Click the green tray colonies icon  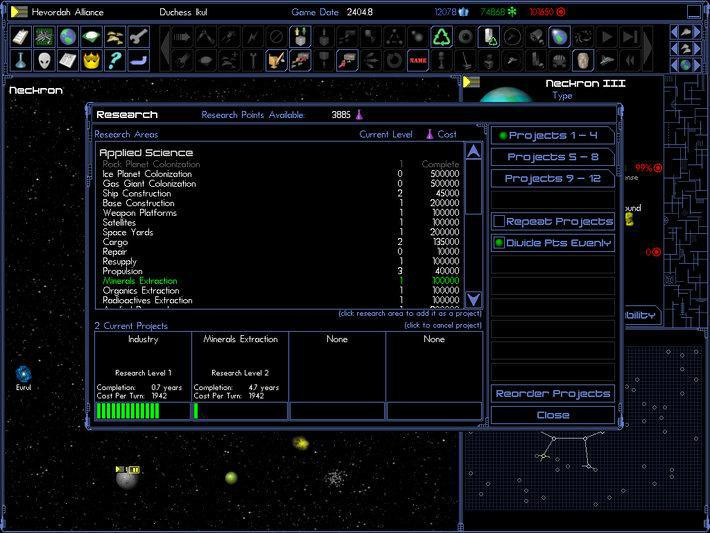[x=91, y=37]
